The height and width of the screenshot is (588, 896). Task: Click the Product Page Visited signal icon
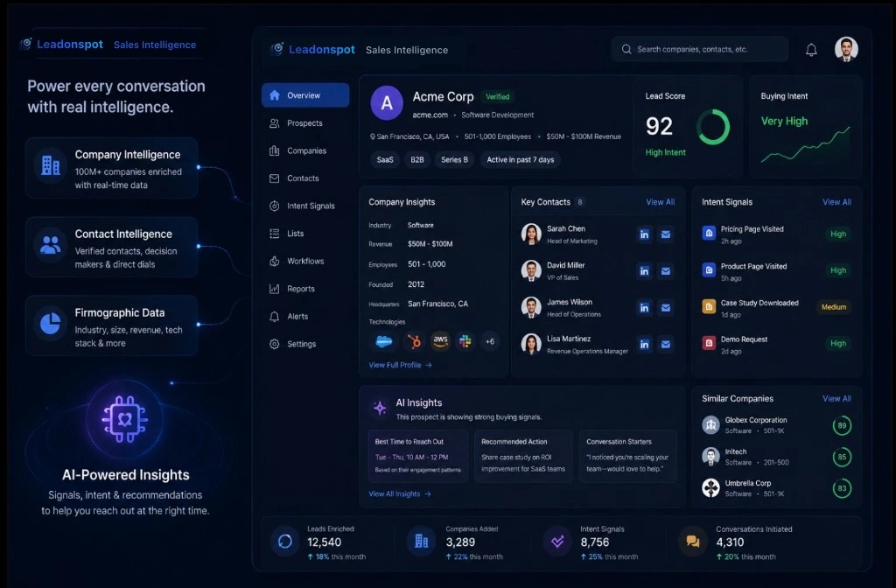coord(709,269)
